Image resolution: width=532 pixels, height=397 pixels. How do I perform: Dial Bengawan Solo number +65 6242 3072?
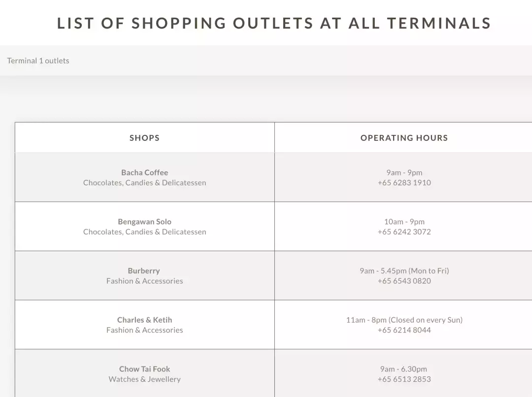click(x=404, y=232)
